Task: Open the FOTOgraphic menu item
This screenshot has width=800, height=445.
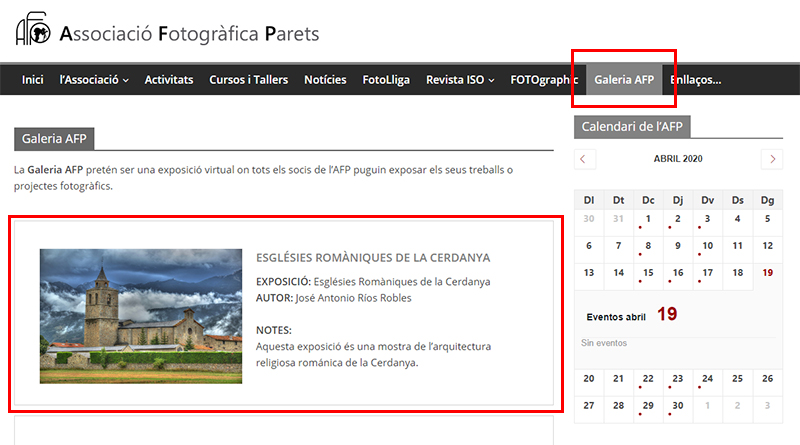Action: (544, 80)
